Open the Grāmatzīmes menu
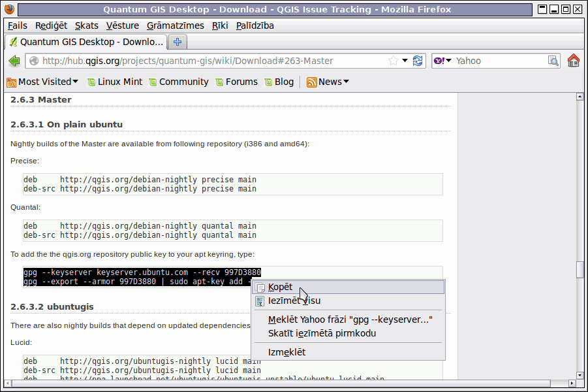The height and width of the screenshot is (392, 588). [175, 25]
